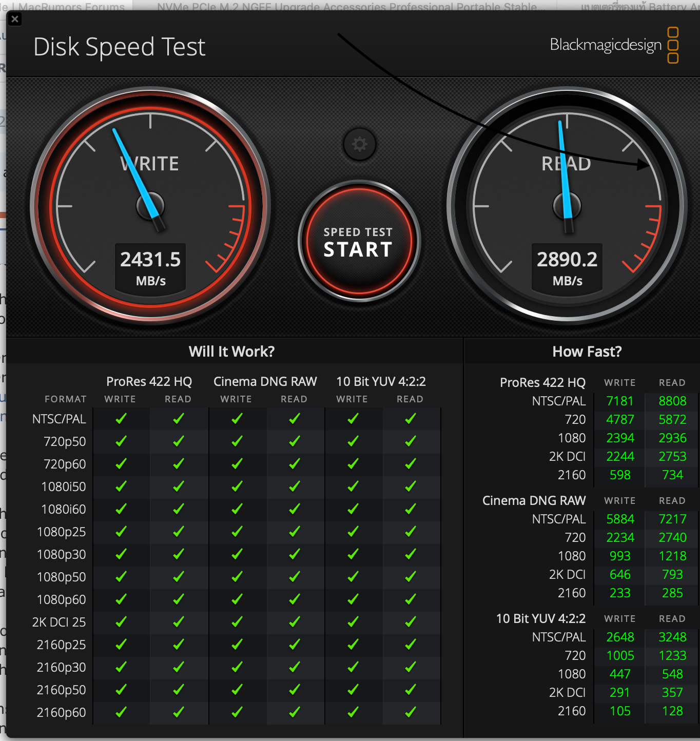The width and height of the screenshot is (700, 741).
Task: Click the 10 Bit YUV read checkmark for 720p60
Action: 411,464
